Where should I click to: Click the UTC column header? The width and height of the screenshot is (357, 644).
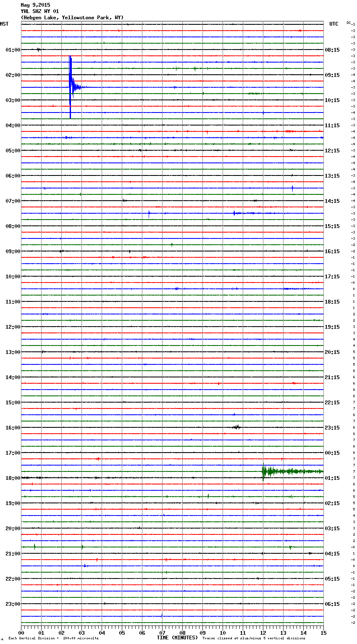point(333,24)
